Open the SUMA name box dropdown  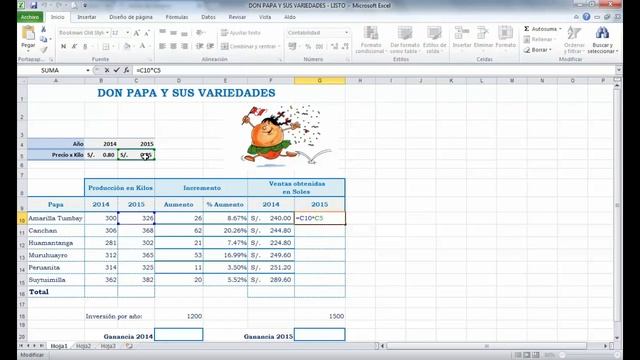tap(87, 70)
